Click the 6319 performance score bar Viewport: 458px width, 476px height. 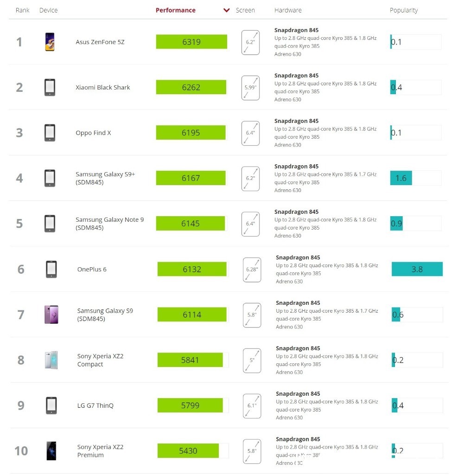[x=191, y=42]
